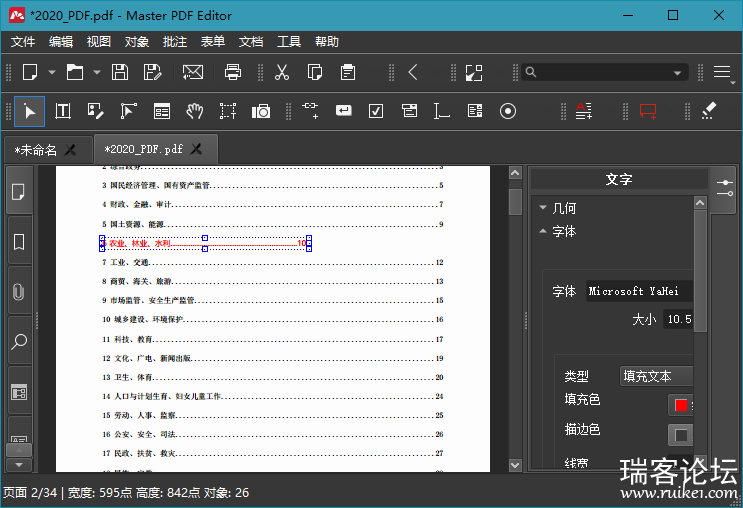743x508 pixels.
Task: Select the Select Text region tool
Action: click(x=227, y=111)
